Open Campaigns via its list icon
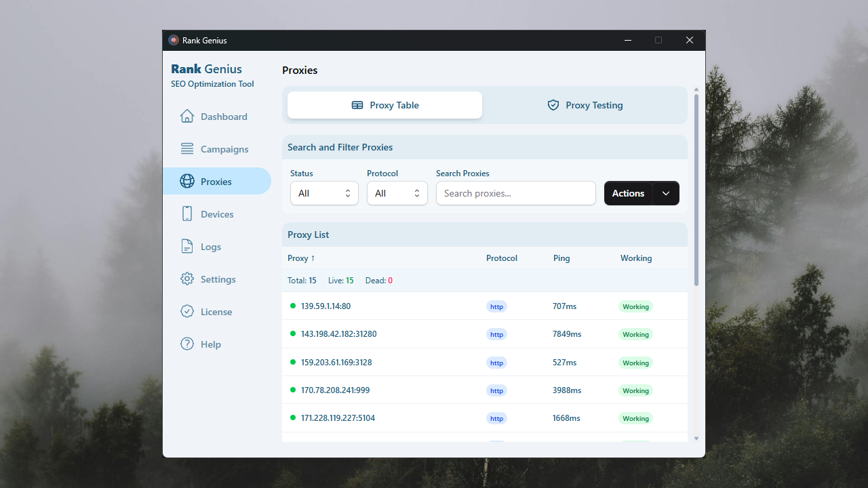This screenshot has height=488, width=868. pyautogui.click(x=187, y=149)
